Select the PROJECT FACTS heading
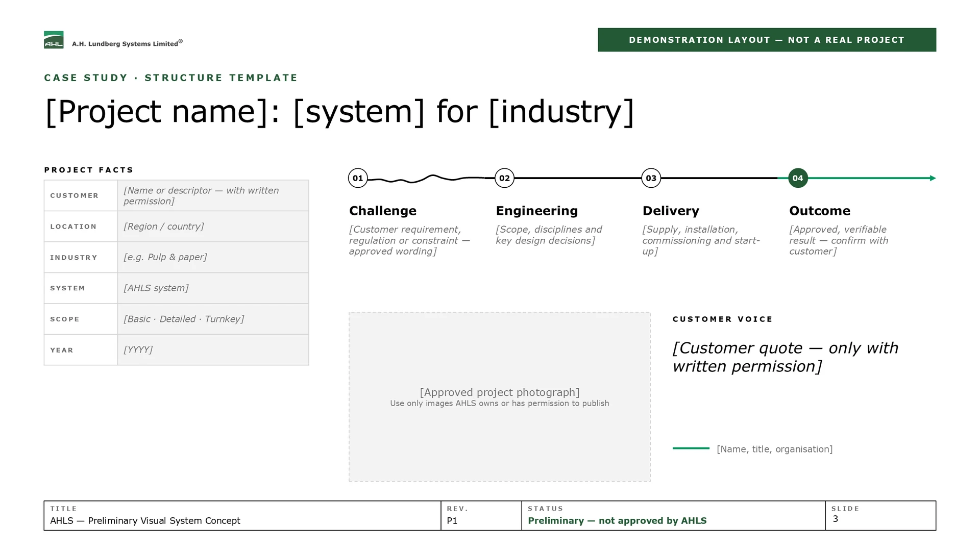The width and height of the screenshot is (980, 551). [x=89, y=170]
